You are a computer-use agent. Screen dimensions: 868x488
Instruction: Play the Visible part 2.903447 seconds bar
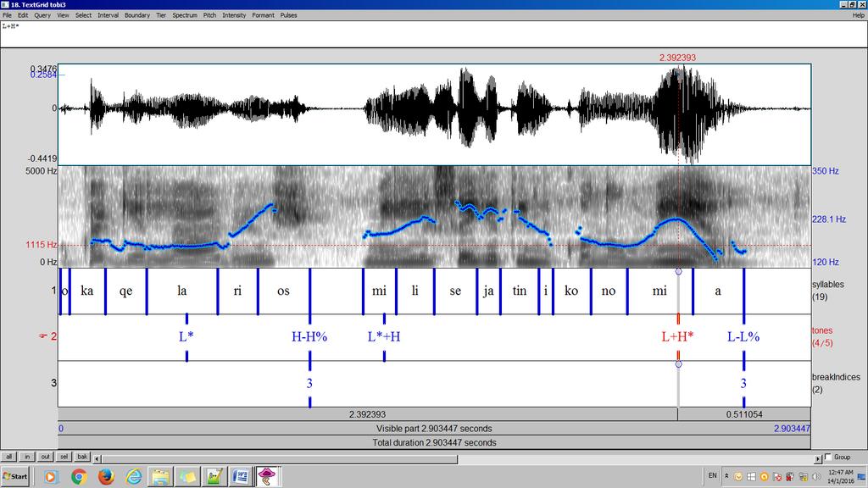(x=434, y=428)
